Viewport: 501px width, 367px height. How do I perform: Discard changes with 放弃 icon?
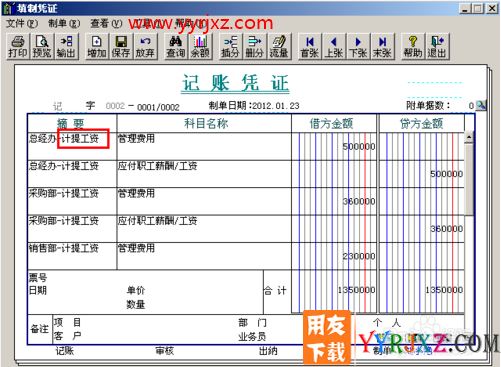point(145,46)
